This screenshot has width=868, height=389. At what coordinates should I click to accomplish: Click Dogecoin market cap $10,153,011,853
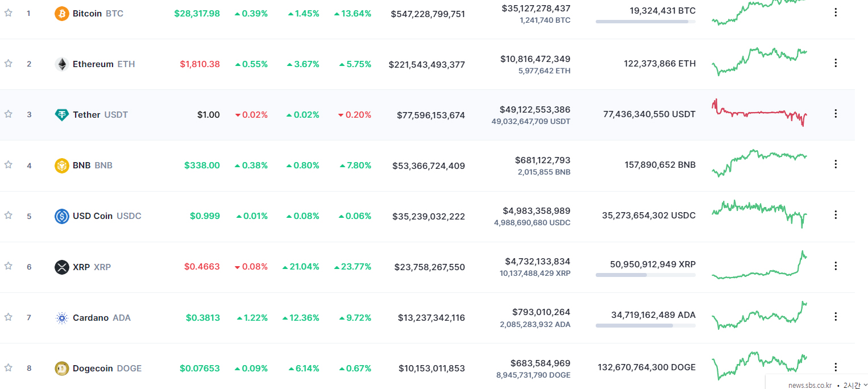point(432,369)
